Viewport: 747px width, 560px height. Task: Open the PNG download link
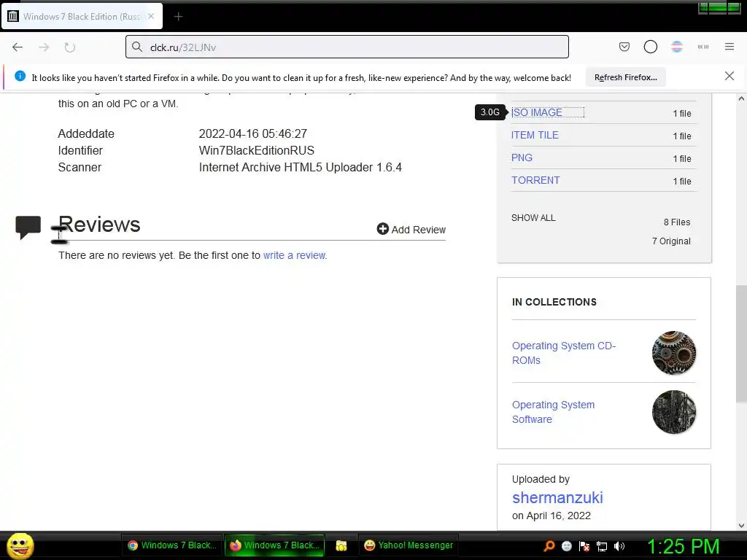click(x=522, y=157)
